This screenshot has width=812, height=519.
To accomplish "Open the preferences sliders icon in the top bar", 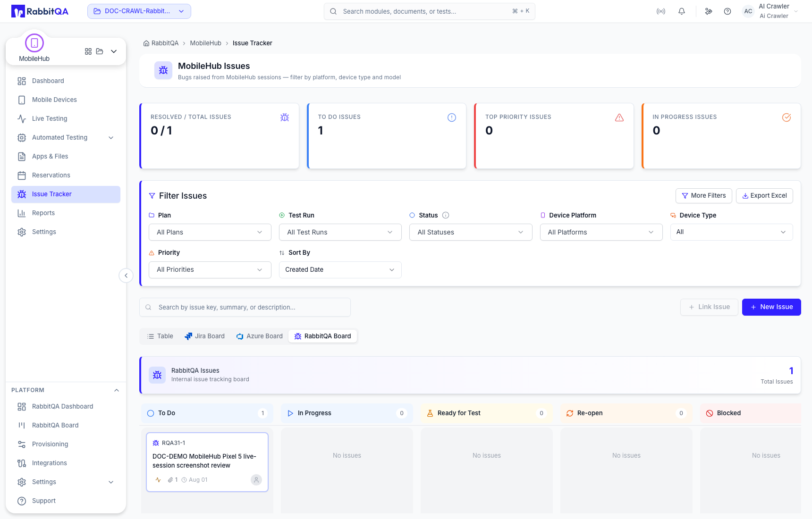I will coord(709,11).
